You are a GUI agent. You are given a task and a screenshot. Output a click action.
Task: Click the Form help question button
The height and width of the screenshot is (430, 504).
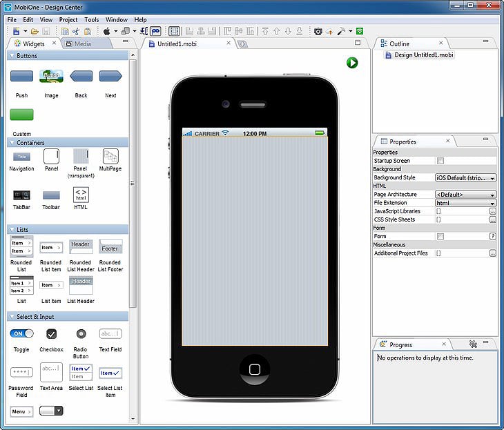point(492,236)
